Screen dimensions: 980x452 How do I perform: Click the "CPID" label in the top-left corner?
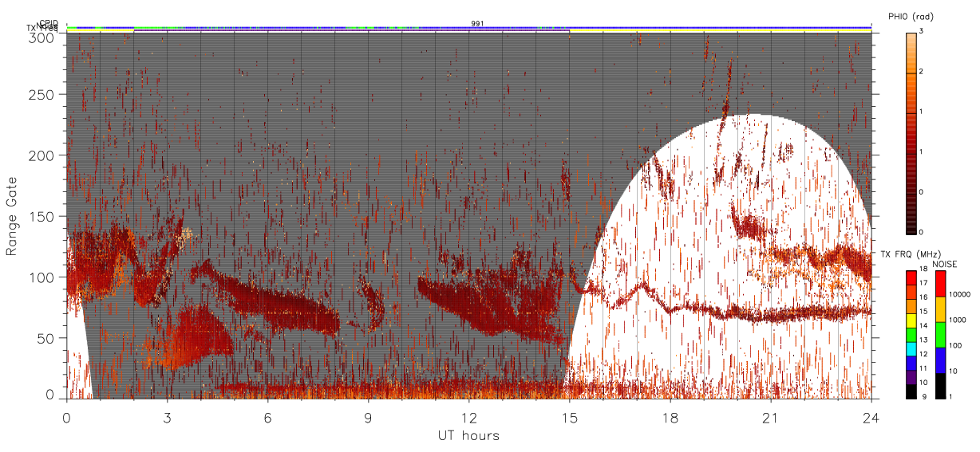49,23
